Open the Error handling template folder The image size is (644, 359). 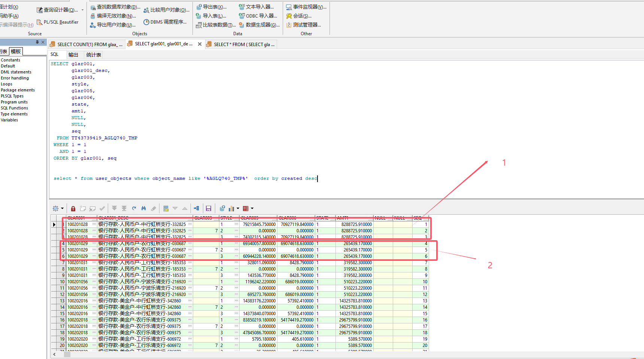[x=15, y=78]
